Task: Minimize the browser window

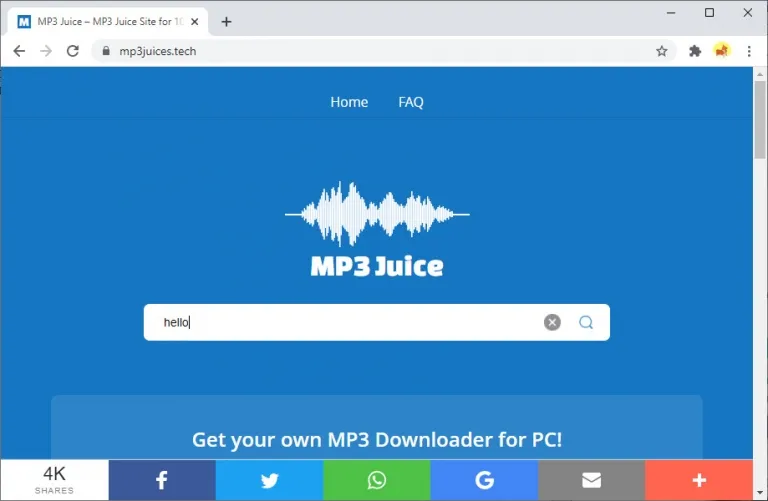Action: [671, 13]
